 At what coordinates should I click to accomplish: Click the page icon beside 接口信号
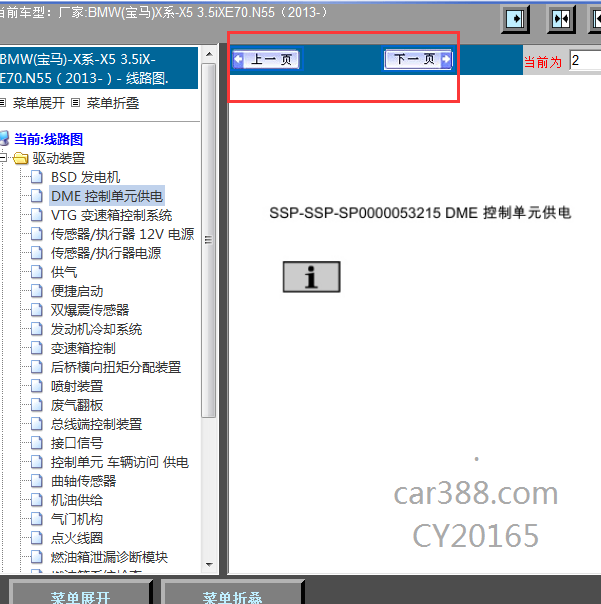click(37, 443)
